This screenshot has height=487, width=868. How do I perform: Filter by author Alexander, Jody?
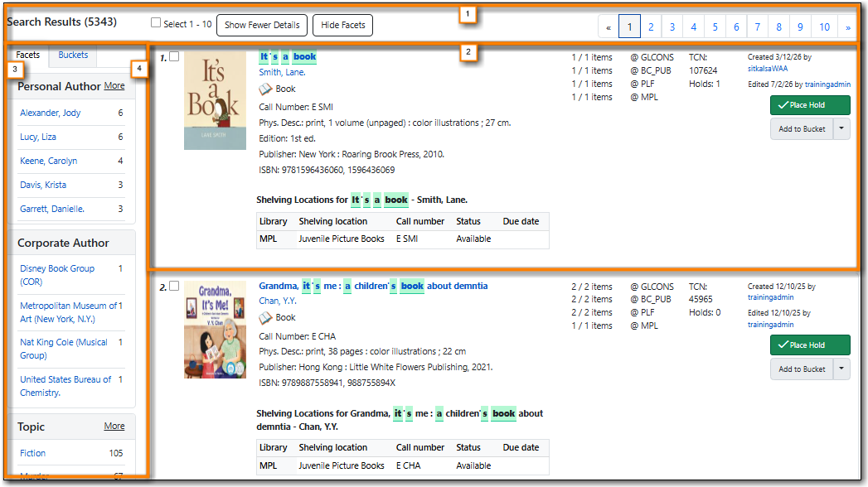[50, 113]
